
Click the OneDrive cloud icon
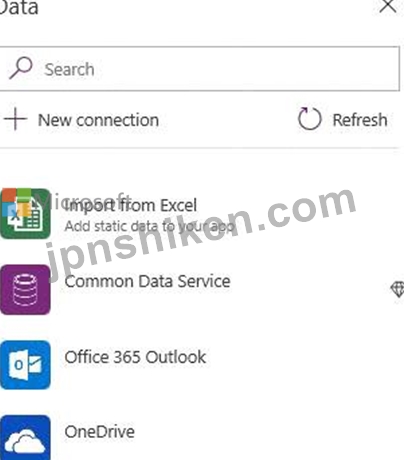25,438
